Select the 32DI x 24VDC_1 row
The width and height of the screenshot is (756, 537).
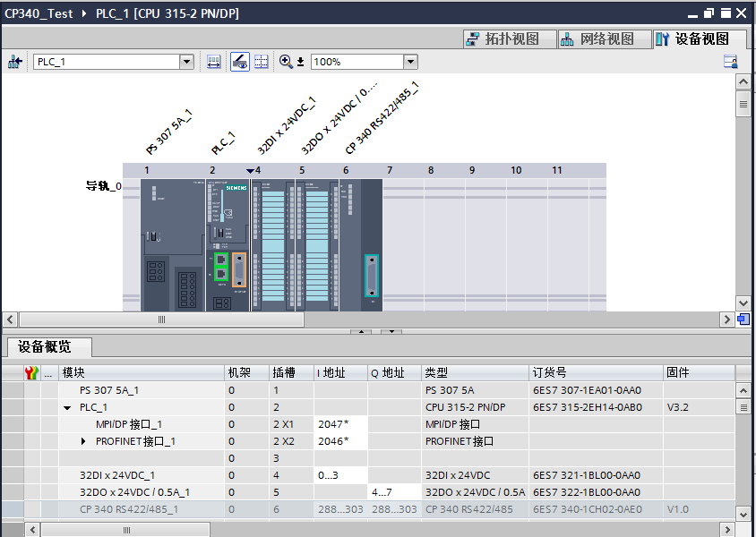(368, 475)
